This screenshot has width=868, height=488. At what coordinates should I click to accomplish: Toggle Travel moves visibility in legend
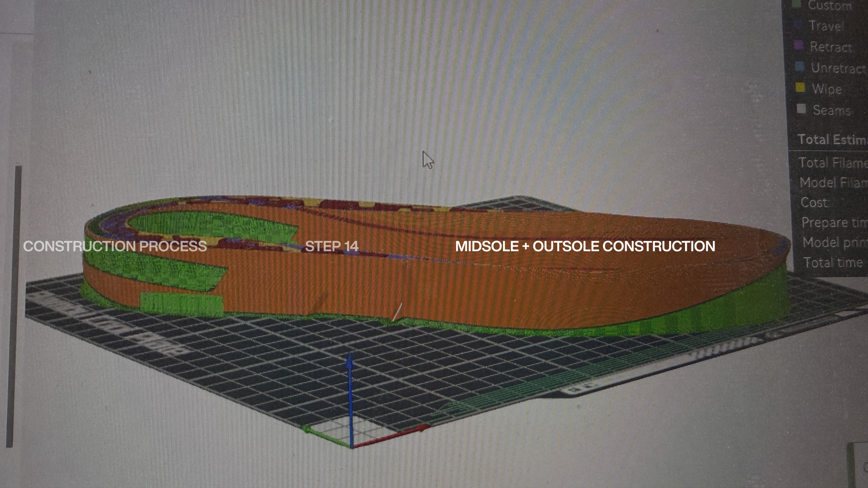point(826,26)
